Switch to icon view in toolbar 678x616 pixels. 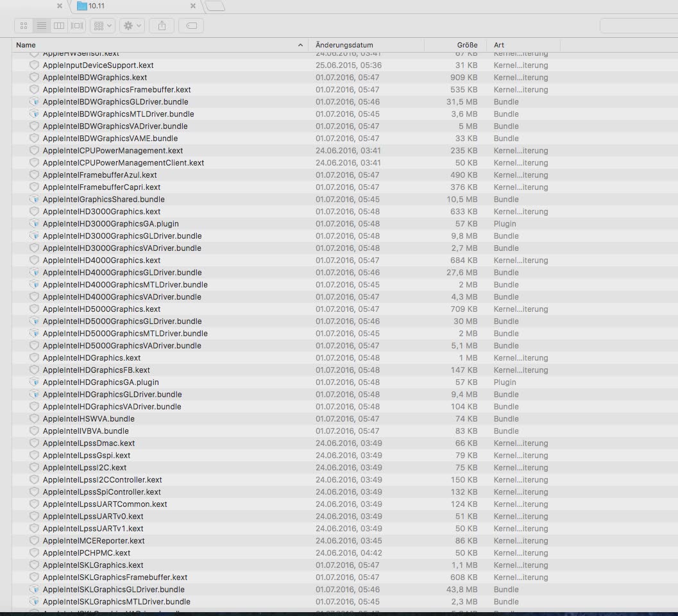(24, 26)
